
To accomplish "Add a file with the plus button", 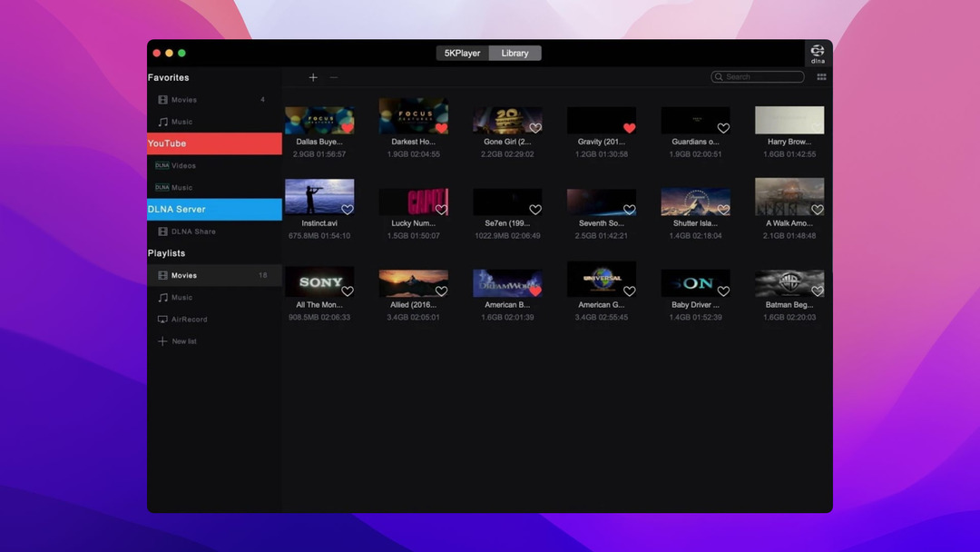I will coord(313,77).
